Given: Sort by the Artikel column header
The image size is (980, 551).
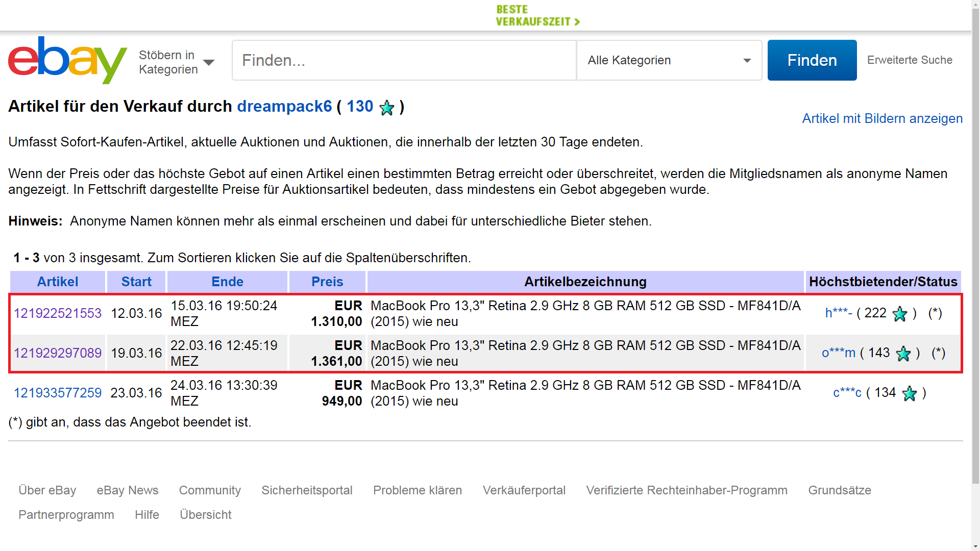Looking at the screenshot, I should click(x=58, y=282).
